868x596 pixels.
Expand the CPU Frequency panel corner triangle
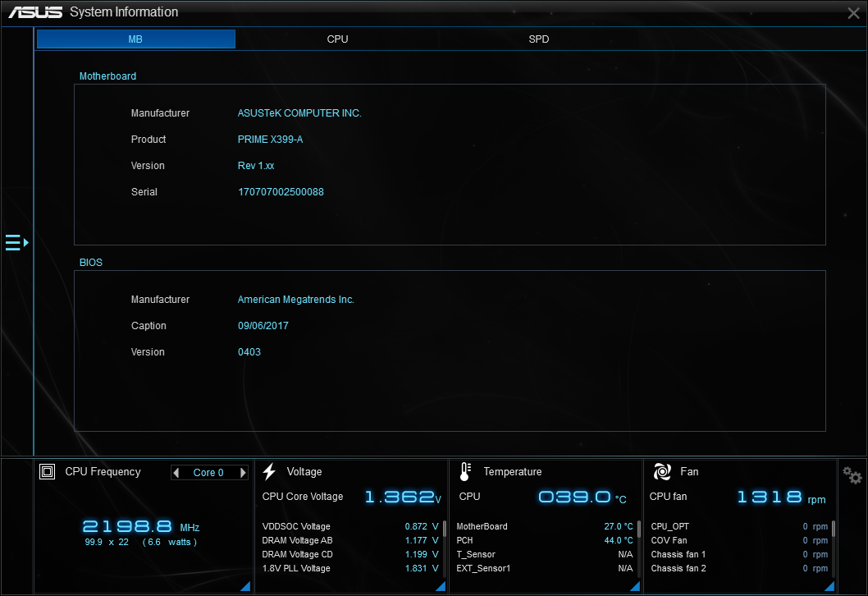click(246, 586)
